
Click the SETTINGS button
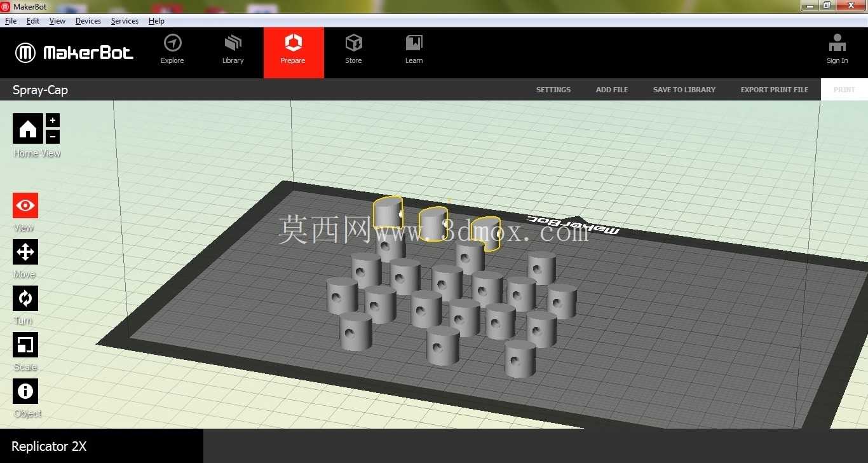click(553, 90)
